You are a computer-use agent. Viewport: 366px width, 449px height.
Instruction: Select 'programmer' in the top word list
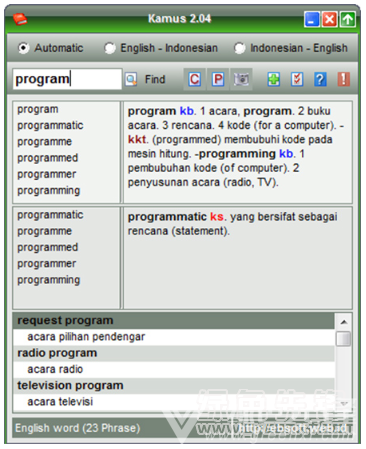[47, 174]
